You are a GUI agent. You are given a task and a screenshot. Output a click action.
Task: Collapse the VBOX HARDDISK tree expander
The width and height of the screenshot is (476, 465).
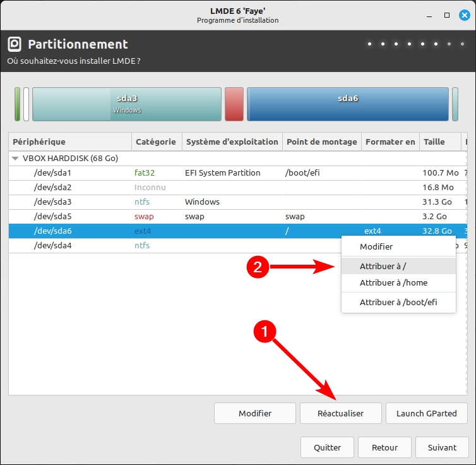(15, 159)
